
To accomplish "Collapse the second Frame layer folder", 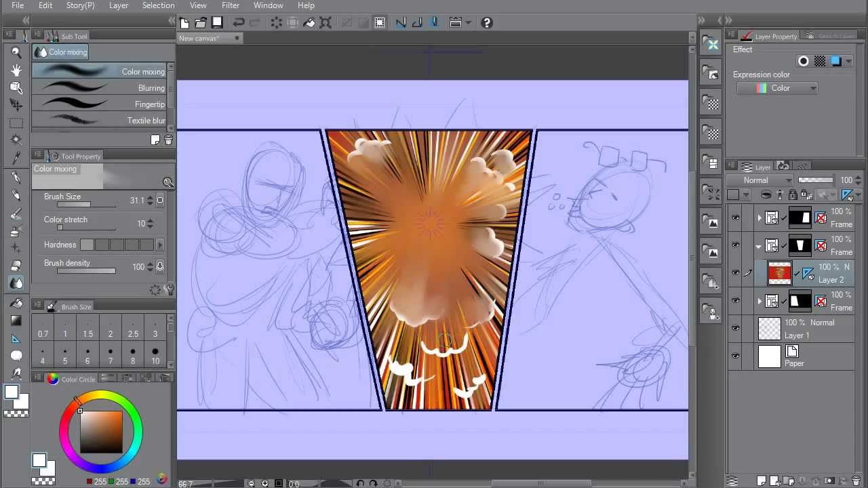I will click(758, 245).
